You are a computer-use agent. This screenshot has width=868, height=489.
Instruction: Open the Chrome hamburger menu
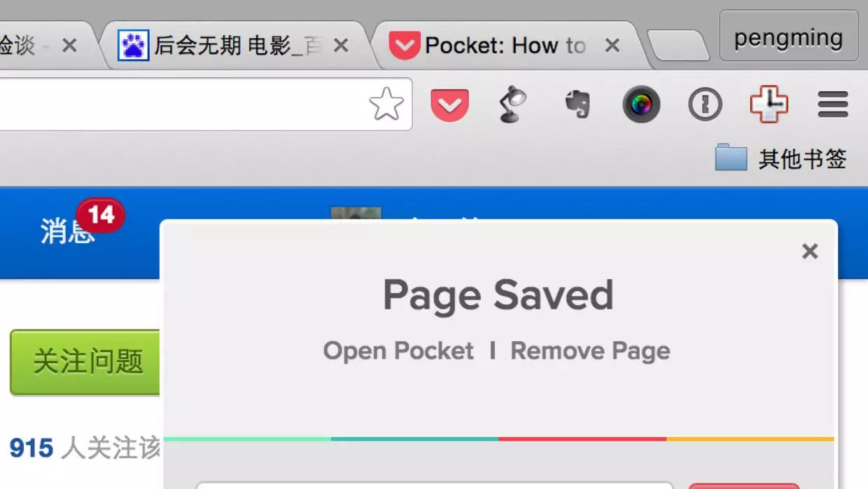pyautogui.click(x=833, y=105)
